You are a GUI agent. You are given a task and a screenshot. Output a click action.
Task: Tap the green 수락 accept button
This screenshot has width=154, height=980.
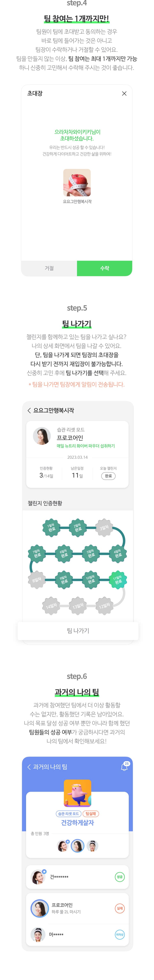[105, 268]
